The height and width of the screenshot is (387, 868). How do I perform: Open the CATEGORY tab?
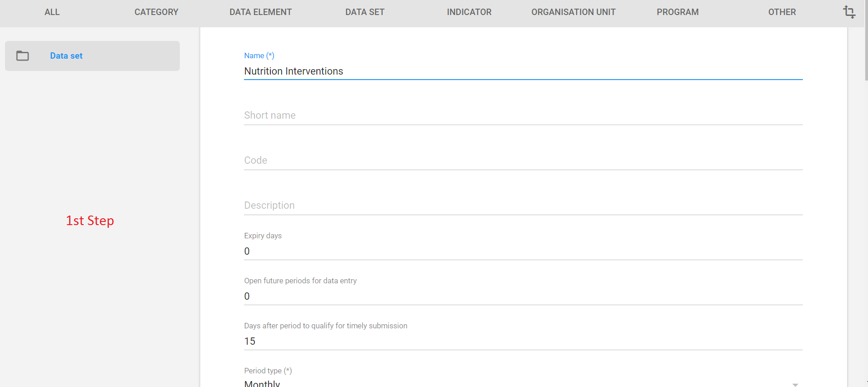[156, 12]
